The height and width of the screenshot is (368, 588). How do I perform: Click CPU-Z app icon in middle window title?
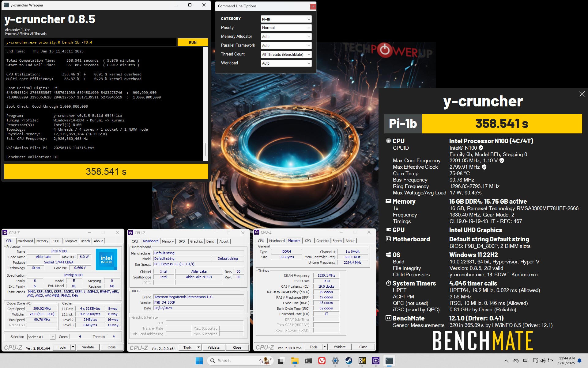[x=131, y=233]
